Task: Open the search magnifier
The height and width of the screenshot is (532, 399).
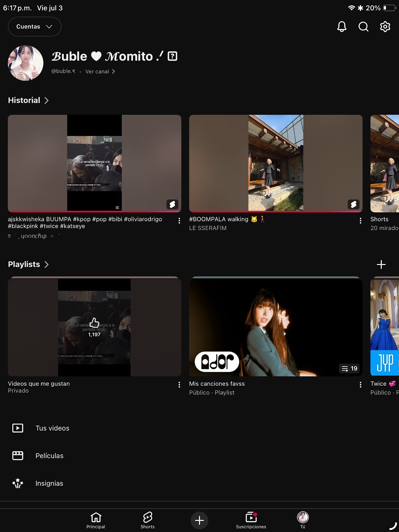Action: click(363, 27)
